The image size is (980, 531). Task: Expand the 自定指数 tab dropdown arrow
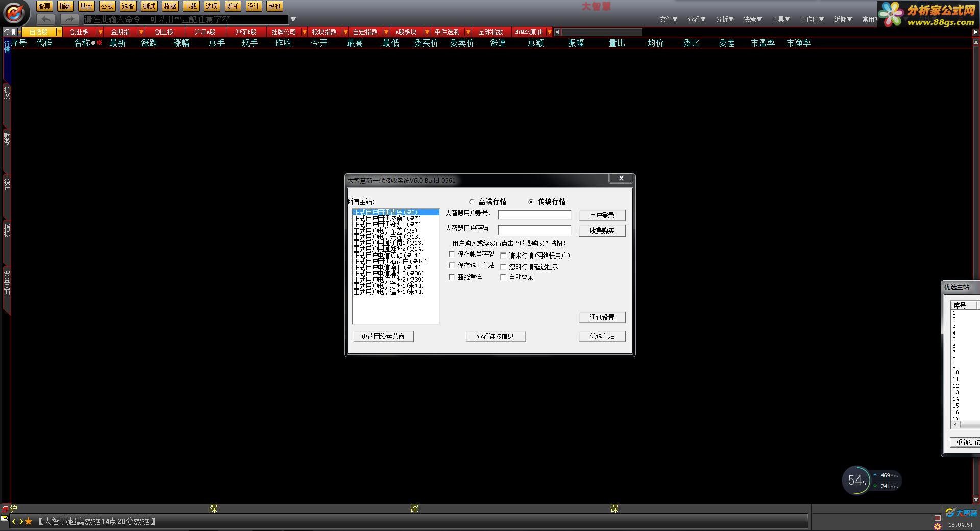[386, 32]
